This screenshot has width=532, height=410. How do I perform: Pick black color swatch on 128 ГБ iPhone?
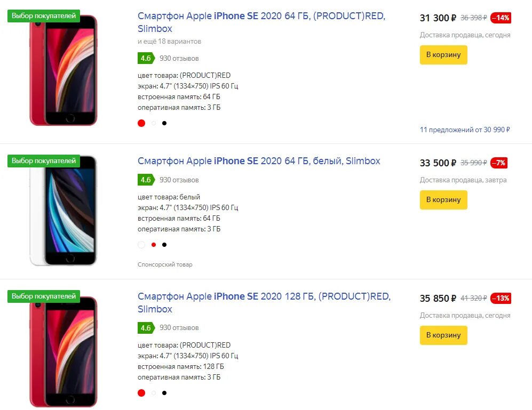164,393
